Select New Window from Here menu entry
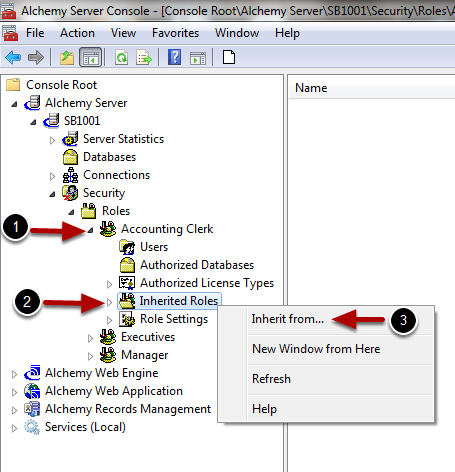This screenshot has width=455, height=472. pos(316,349)
